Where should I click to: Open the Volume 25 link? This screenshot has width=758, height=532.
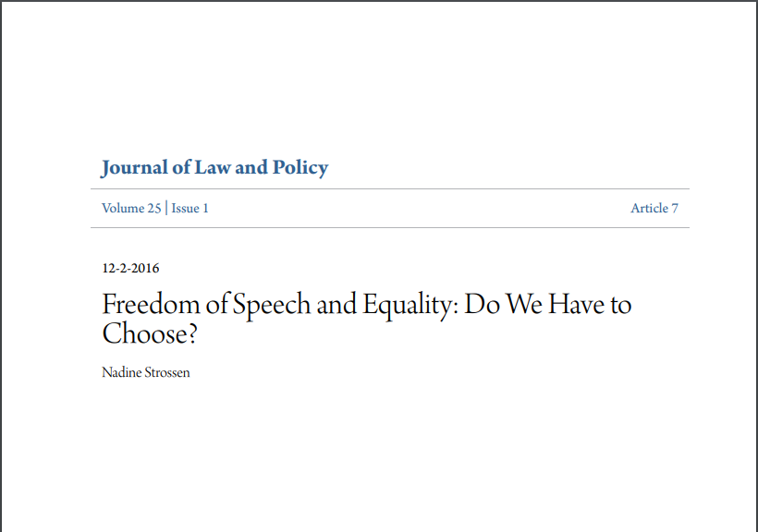[x=131, y=208]
